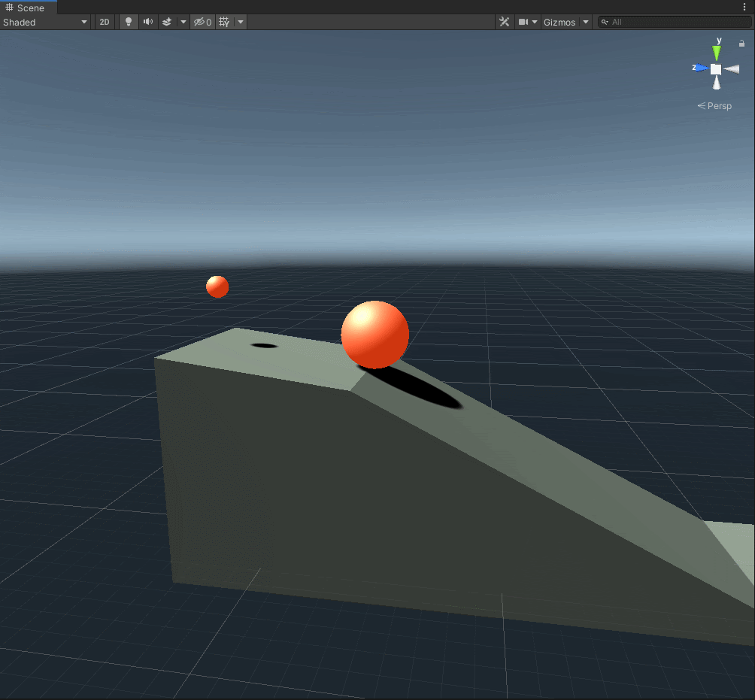
Task: Click the scene camera settings icon
Action: 524,22
